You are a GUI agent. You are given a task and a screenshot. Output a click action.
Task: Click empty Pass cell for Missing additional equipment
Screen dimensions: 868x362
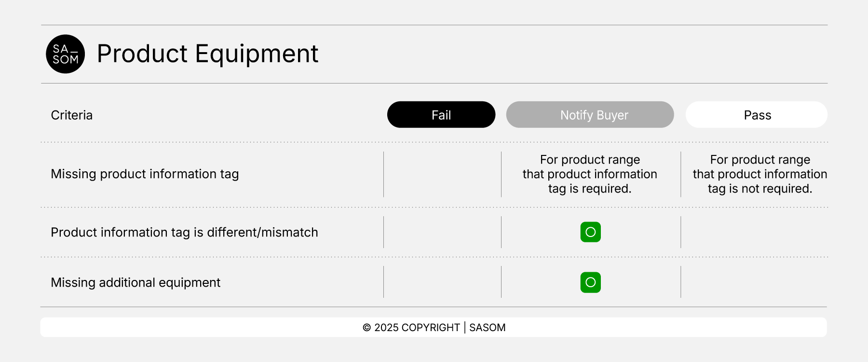pos(754,282)
